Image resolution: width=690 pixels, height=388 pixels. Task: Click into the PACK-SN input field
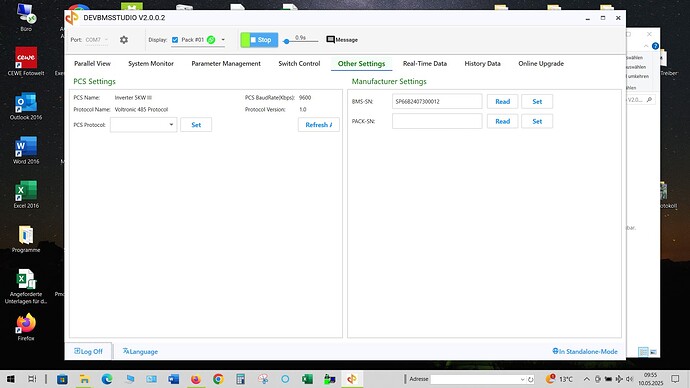click(x=437, y=121)
